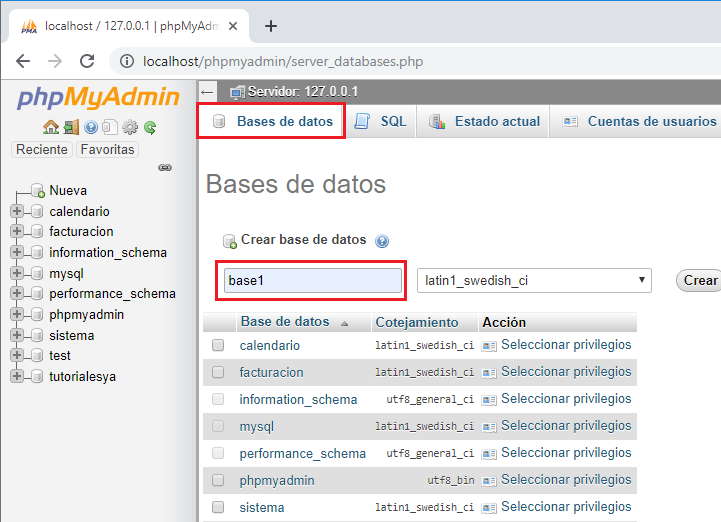
Task: Go back with browser back arrow
Action: coord(23,61)
